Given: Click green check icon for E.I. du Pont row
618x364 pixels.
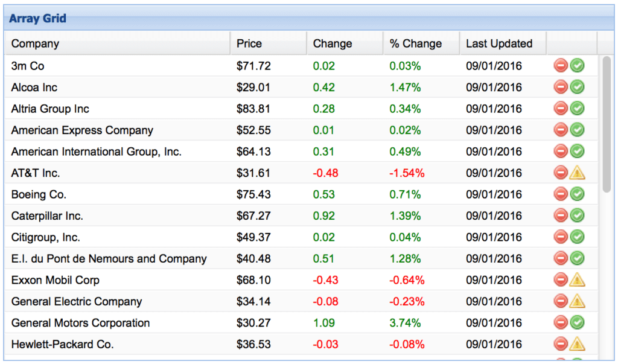Looking at the screenshot, I should (578, 258).
